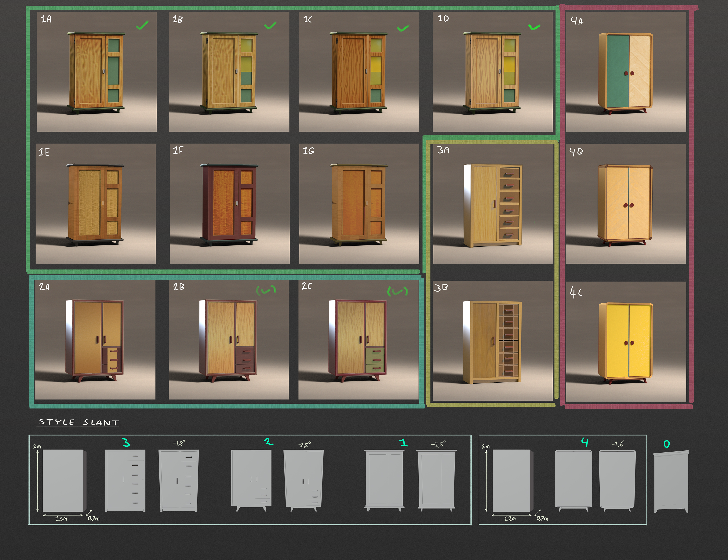Viewport: 728px width, 560px height.
Task: Click the green number 0 label
Action: pos(667,444)
